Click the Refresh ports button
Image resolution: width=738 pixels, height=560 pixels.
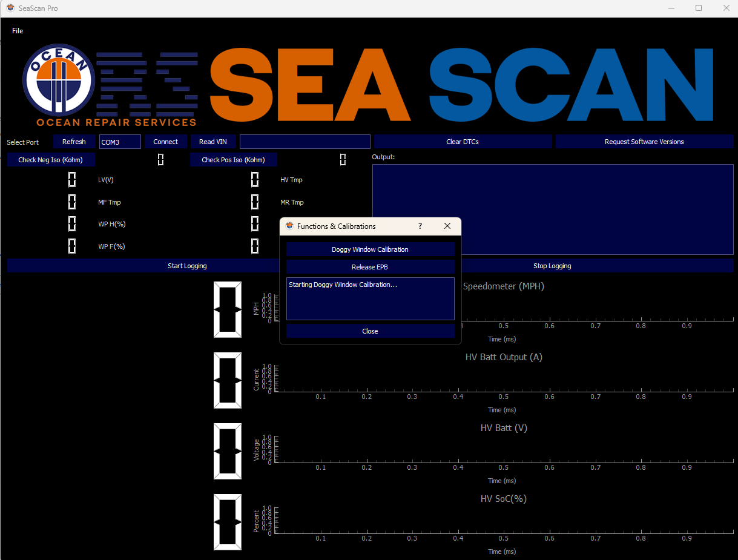pyautogui.click(x=74, y=142)
